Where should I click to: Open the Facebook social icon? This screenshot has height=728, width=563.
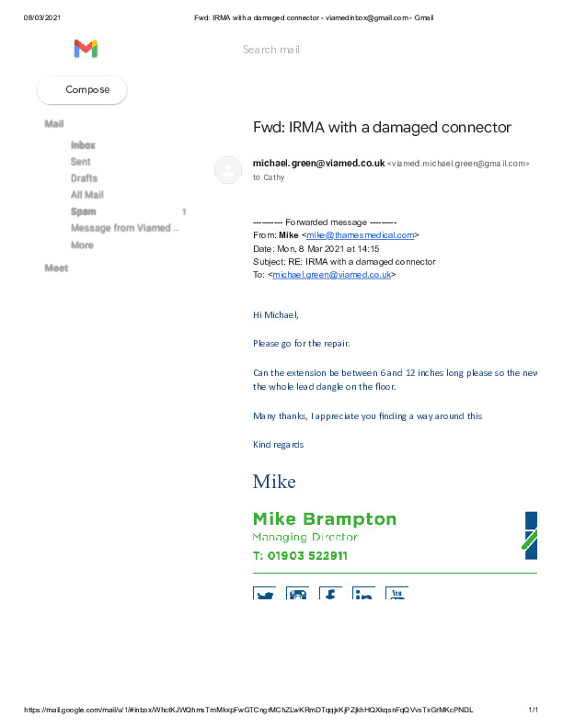(x=330, y=594)
